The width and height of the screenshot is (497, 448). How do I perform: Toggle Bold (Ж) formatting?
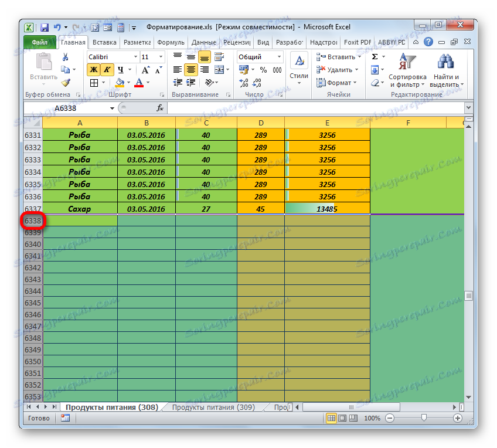click(x=94, y=70)
